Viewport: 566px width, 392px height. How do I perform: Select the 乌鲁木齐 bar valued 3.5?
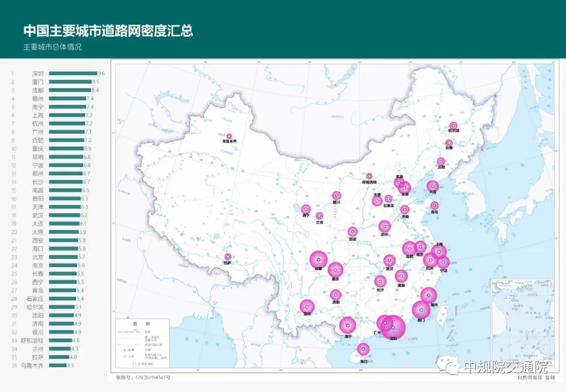coord(58,365)
